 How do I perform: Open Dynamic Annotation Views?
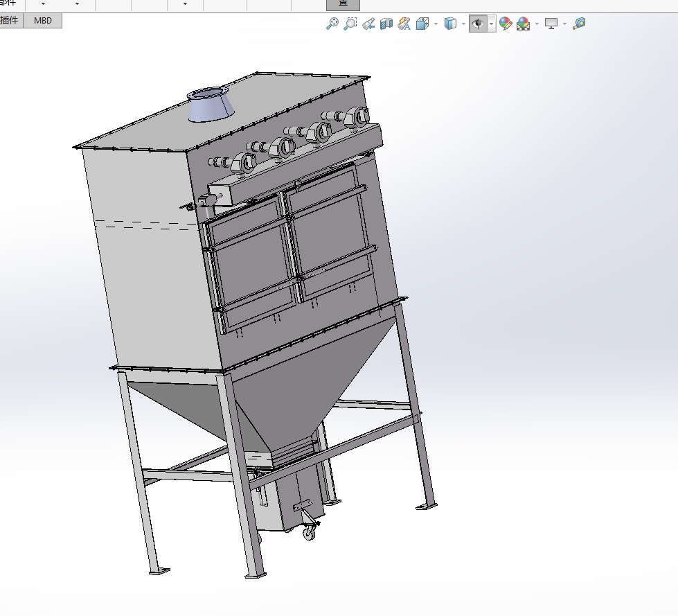click(404, 24)
